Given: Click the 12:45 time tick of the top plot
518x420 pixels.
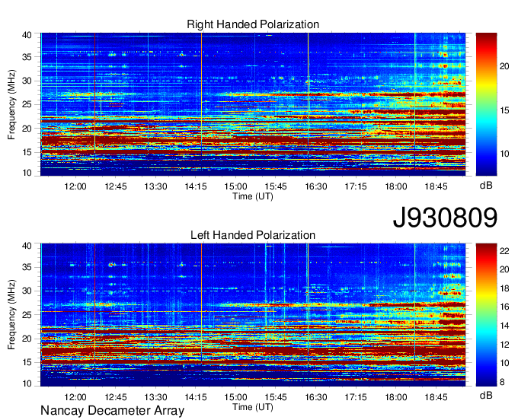Looking at the screenshot, I should 116,186.
